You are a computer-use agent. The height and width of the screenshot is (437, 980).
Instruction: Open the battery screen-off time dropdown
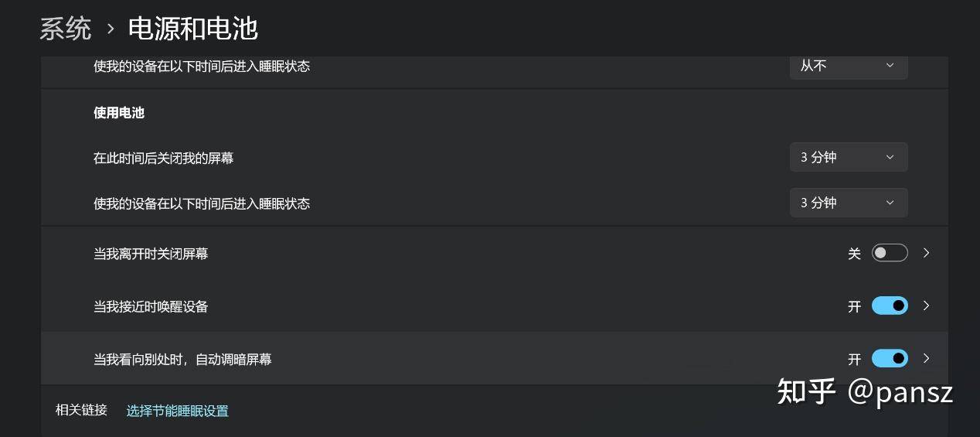pyautogui.click(x=849, y=157)
